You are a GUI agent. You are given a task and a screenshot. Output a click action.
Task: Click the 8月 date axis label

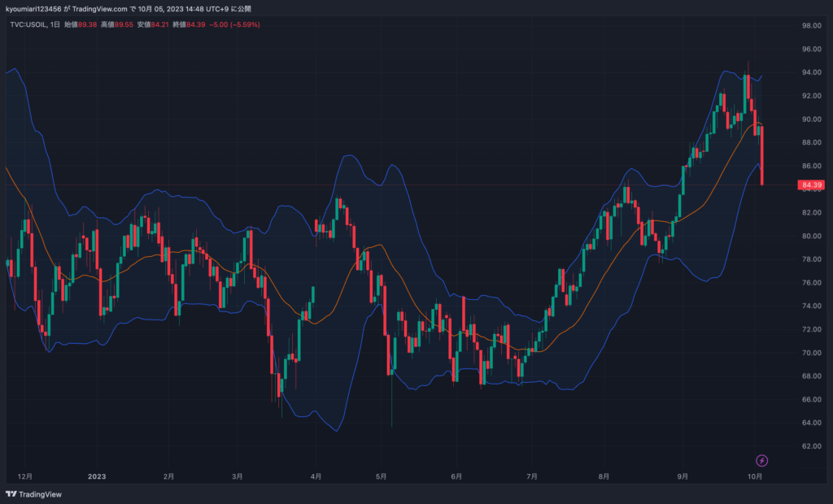pos(604,476)
